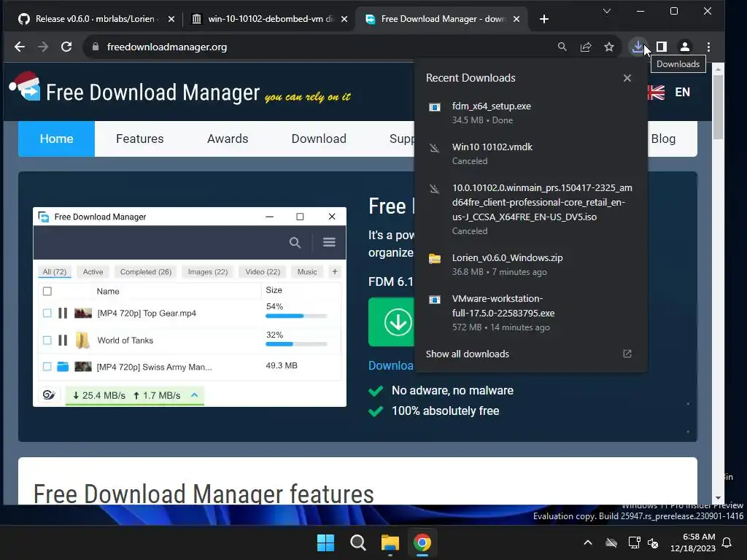Reload the current page

coord(66,47)
